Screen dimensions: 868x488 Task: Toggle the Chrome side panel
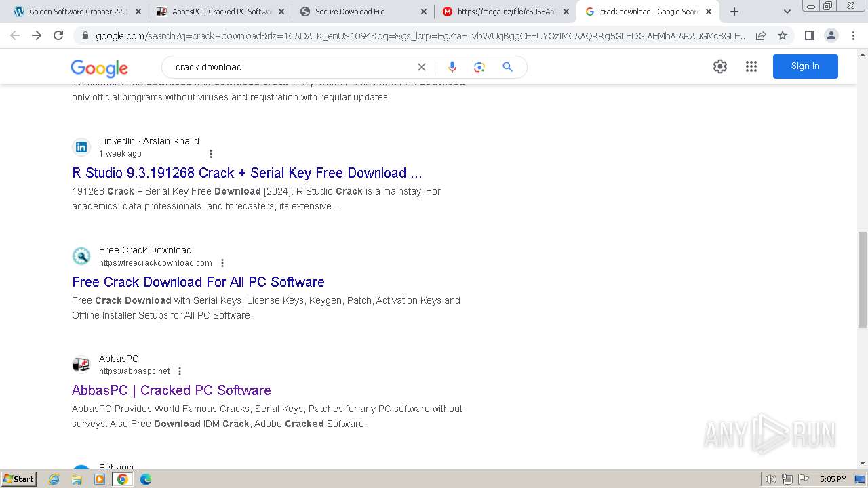809,35
